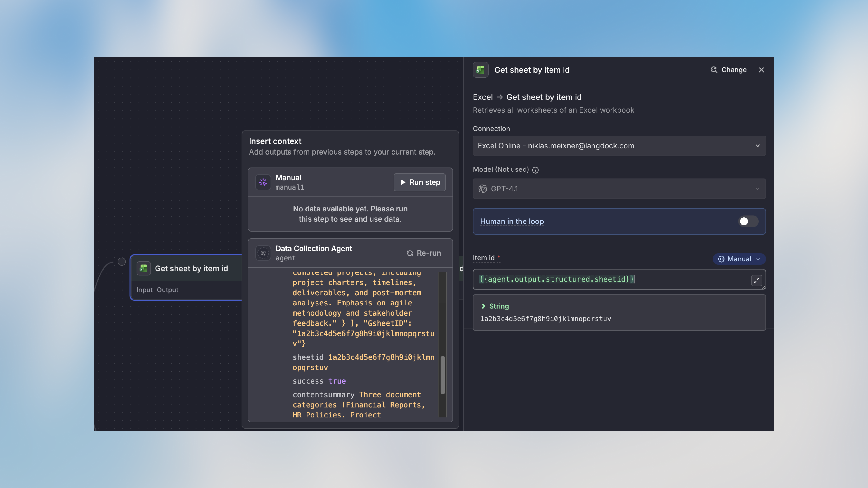This screenshot has height=488, width=868.
Task: Open the Manual mode dropdown for Item id
Action: click(x=739, y=259)
